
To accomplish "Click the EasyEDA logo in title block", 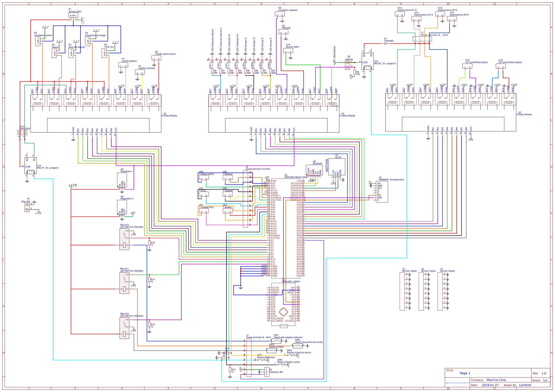I will (457, 383).
